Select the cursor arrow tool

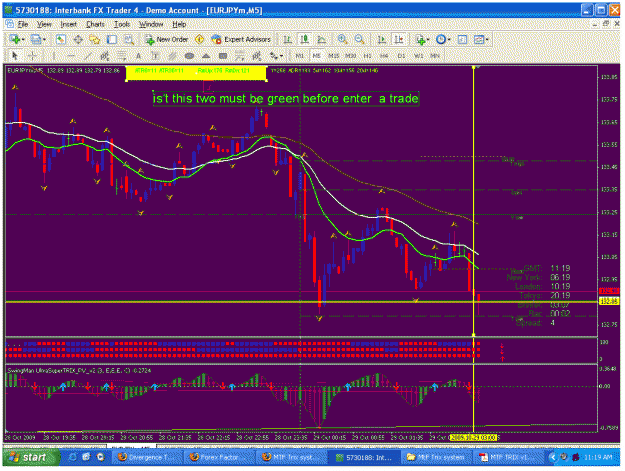point(15,56)
